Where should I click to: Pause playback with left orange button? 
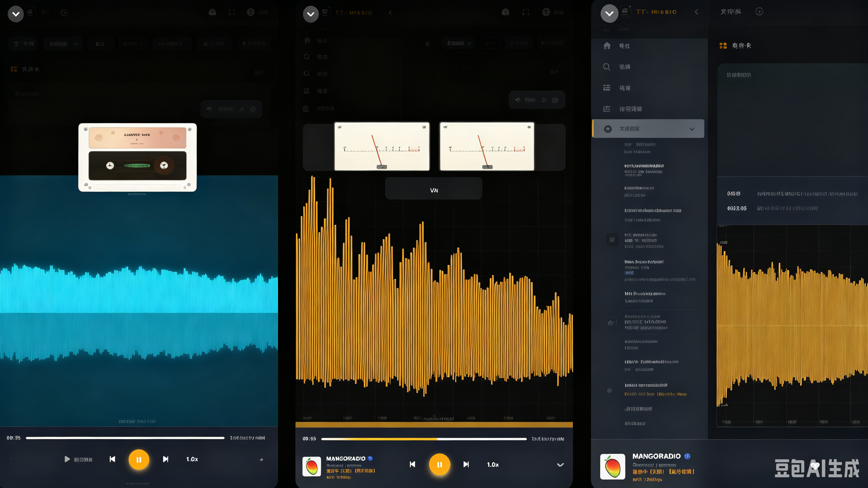coord(139,459)
